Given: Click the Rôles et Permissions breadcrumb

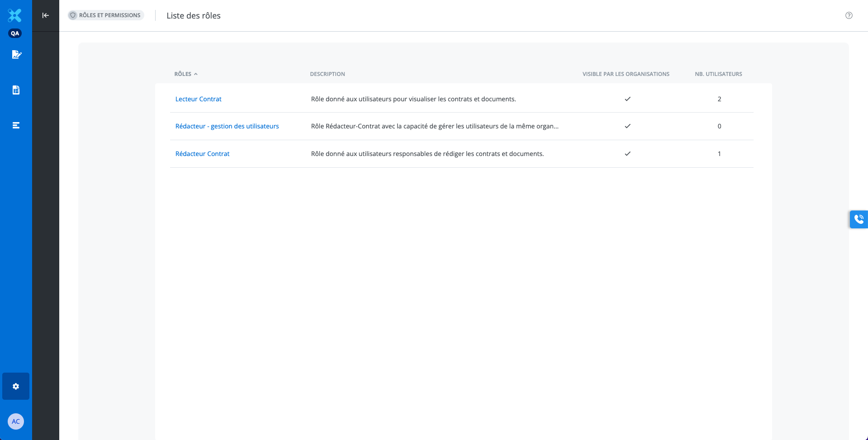Looking at the screenshot, I should pyautogui.click(x=106, y=15).
